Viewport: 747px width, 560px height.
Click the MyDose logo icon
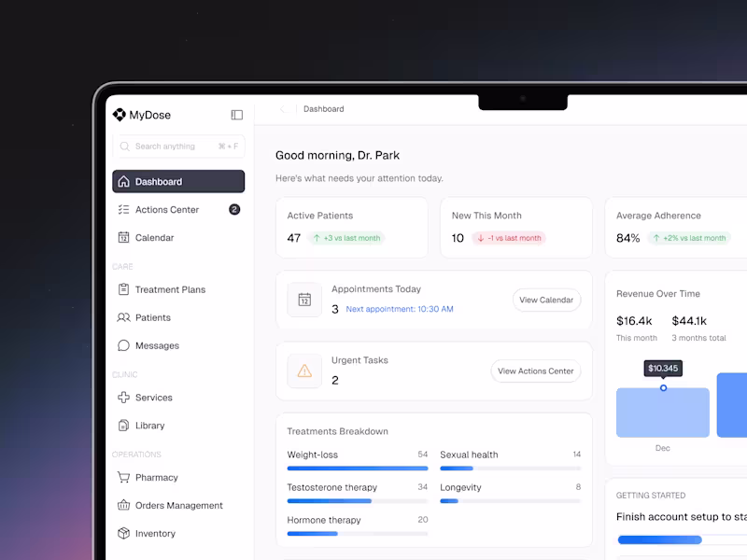[119, 115]
